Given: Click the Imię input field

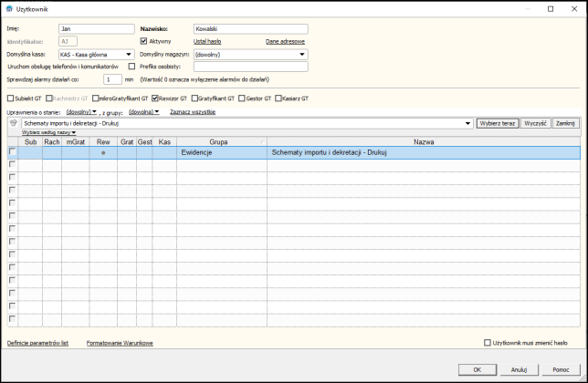Looking at the screenshot, I should [97, 29].
